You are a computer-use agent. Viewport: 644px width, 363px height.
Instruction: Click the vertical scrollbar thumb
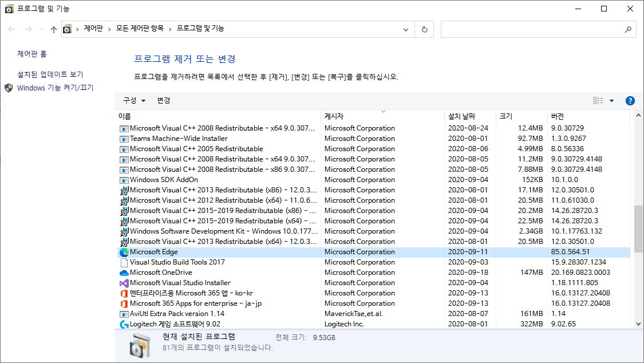[x=638, y=228]
